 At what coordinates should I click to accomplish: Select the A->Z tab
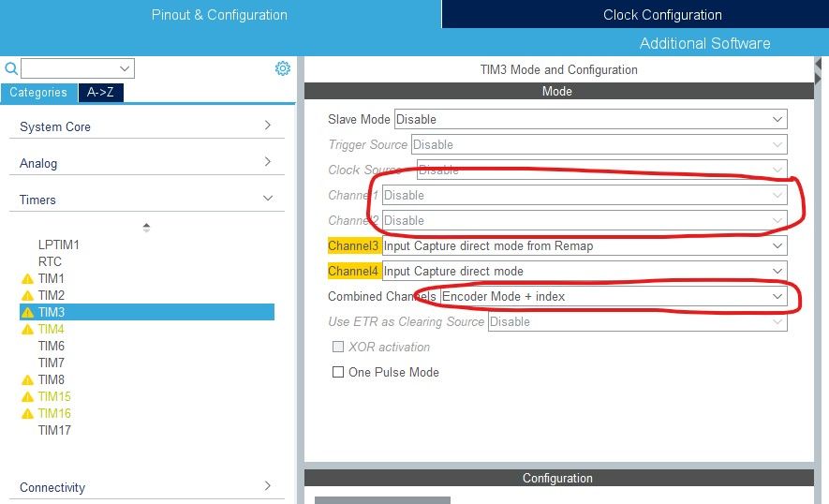coord(100,93)
